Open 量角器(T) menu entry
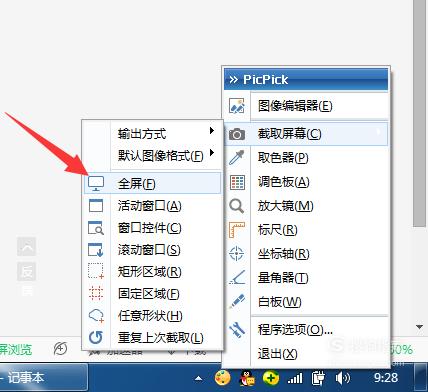 [x=306, y=277]
